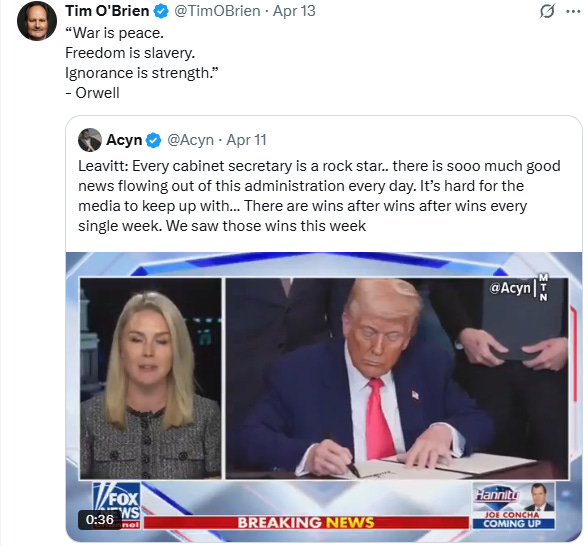
Task: Click the Breaking News red banner
Action: [306, 522]
